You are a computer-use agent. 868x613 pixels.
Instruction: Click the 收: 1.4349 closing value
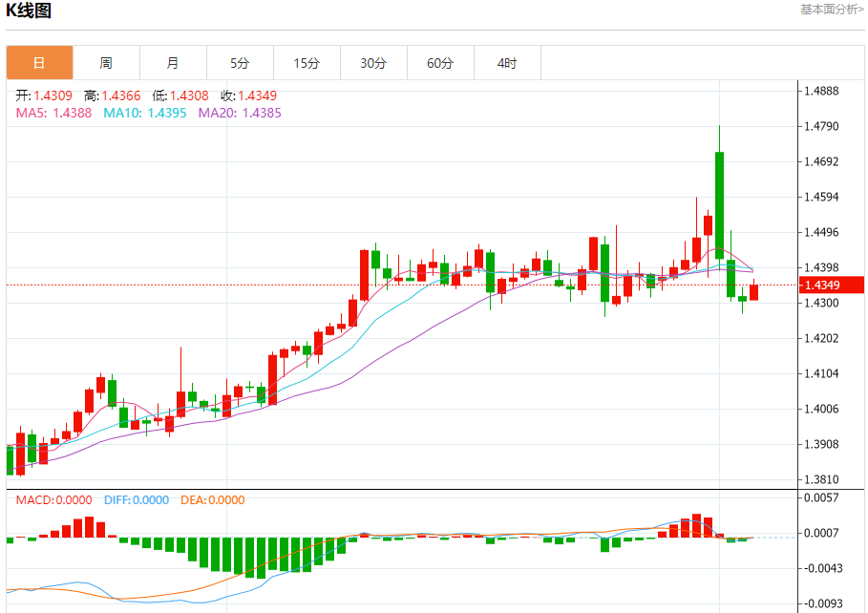pyautogui.click(x=248, y=95)
